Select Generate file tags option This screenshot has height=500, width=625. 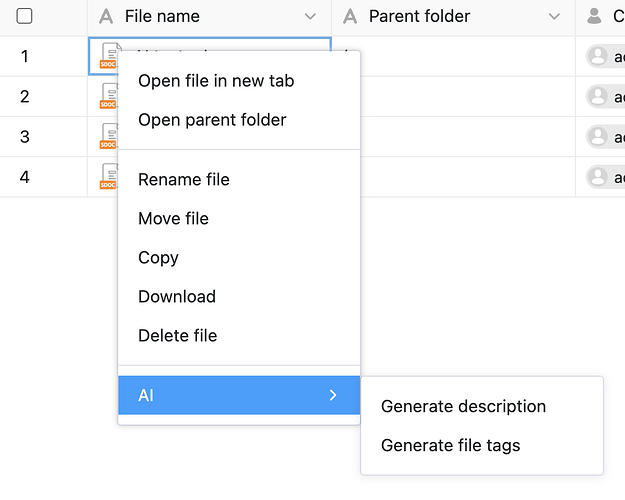450,446
